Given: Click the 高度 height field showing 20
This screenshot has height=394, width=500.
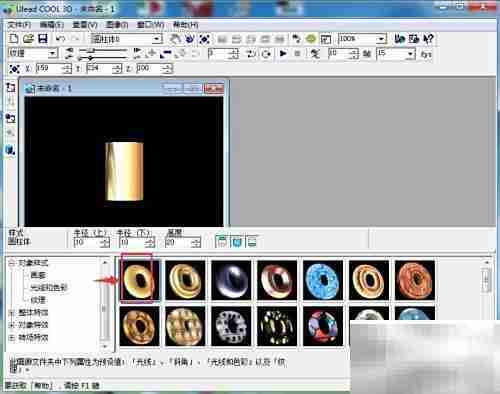Looking at the screenshot, I should coord(183,243).
